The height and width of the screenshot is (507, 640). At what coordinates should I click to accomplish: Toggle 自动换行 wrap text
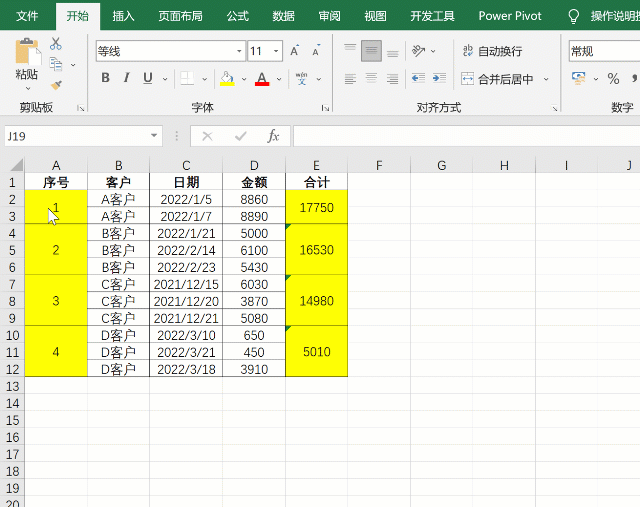click(491, 51)
